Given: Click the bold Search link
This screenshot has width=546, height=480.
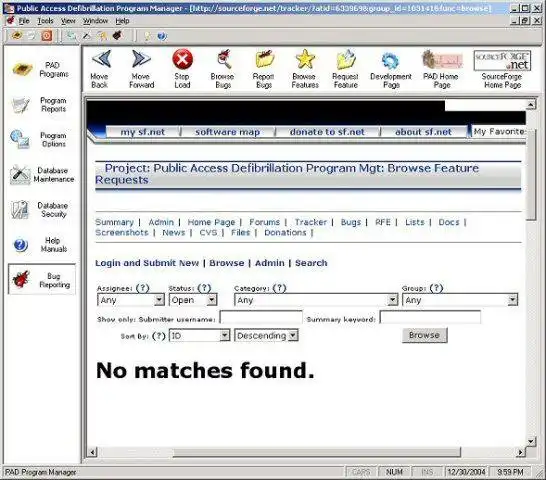Looking at the screenshot, I should coord(311,263).
